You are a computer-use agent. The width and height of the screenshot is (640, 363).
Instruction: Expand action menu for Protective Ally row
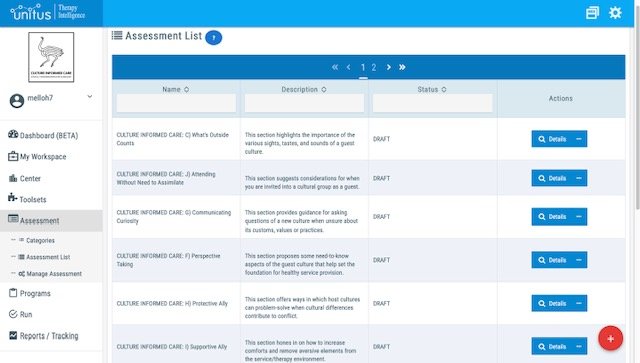point(579,303)
